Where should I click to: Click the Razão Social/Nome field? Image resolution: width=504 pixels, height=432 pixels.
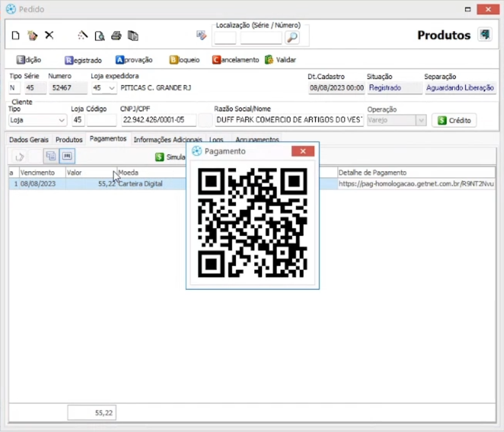pos(289,120)
